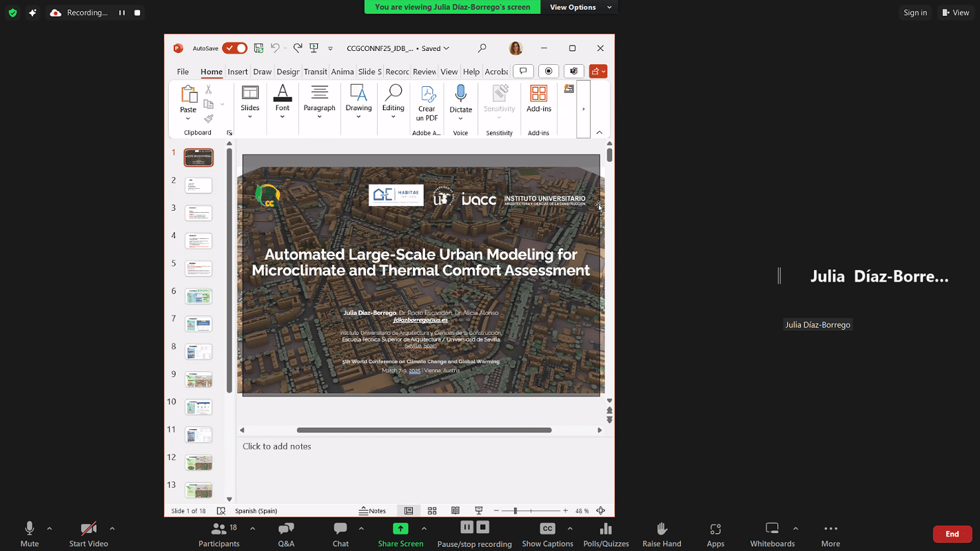Toggle the AutoSave switch
Image resolution: width=980 pixels, height=551 pixels.
[x=234, y=48]
